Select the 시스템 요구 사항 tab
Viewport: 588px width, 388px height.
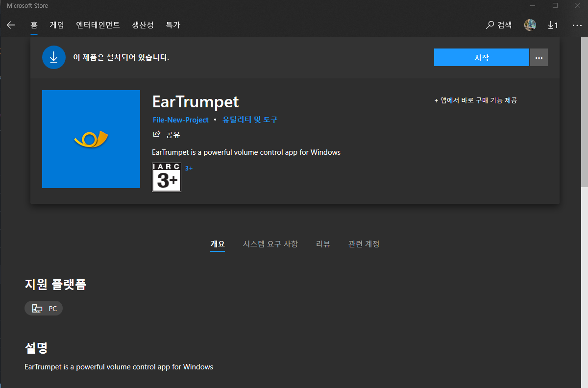click(270, 244)
